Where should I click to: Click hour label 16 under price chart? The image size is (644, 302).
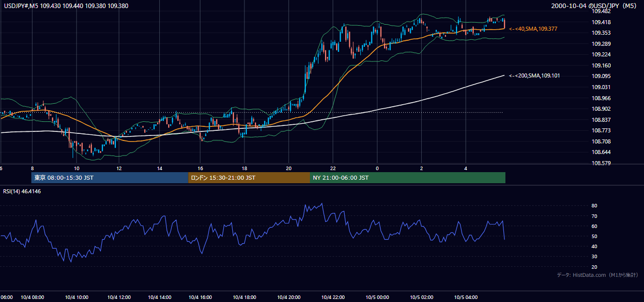201,169
